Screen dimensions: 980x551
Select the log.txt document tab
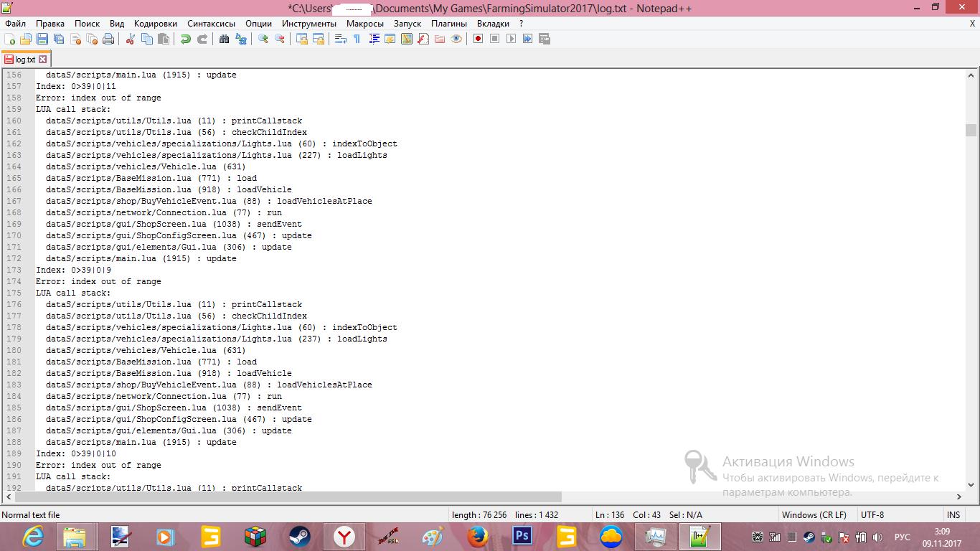24,60
